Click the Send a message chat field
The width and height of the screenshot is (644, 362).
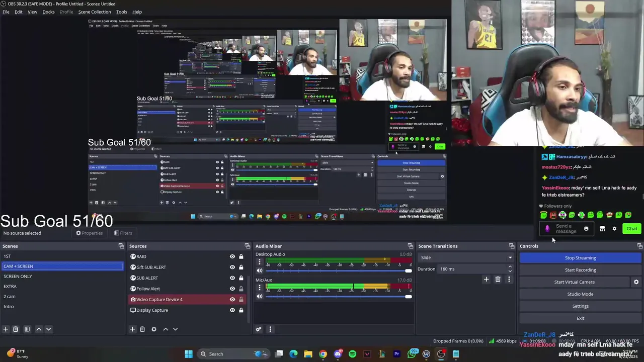pos(566,229)
